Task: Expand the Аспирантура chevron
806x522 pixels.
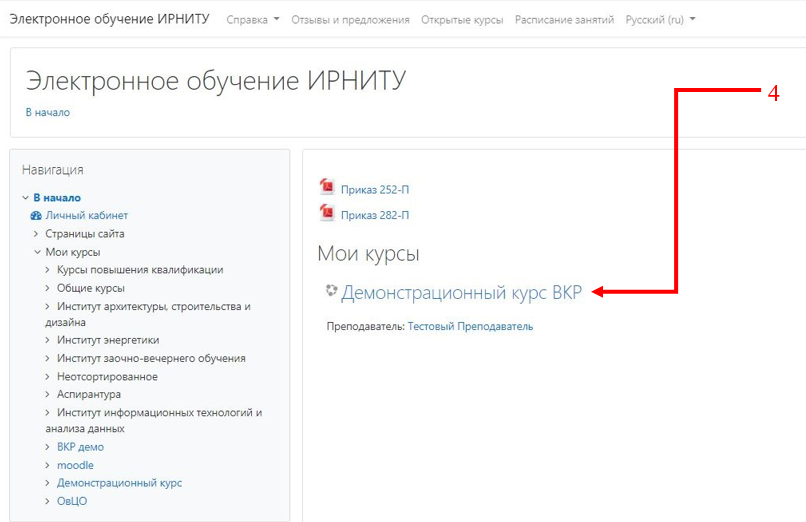Action: 47,395
